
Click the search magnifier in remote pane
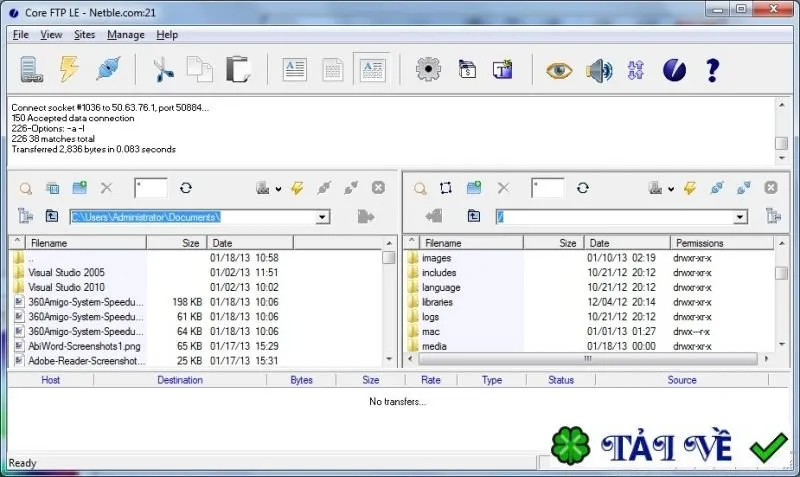tap(420, 189)
